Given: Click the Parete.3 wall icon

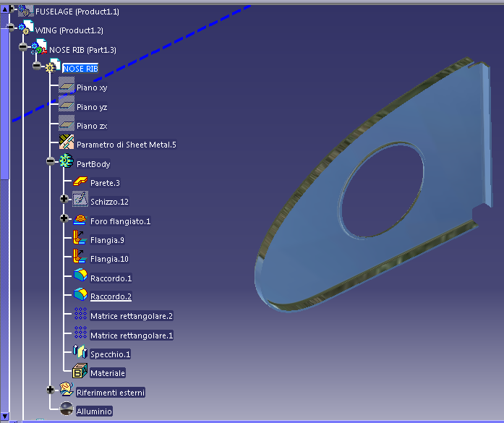Looking at the screenshot, I should click(x=80, y=181).
